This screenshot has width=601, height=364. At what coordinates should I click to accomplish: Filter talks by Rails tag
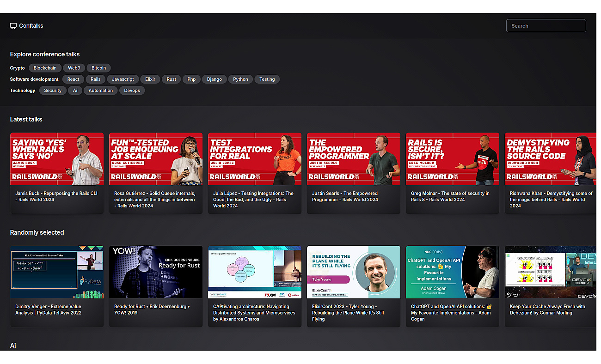(x=96, y=79)
